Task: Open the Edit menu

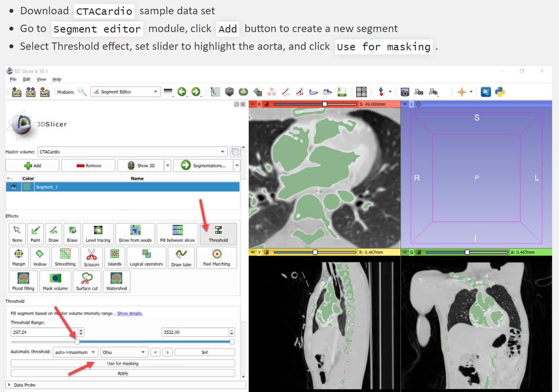Action: [27, 79]
